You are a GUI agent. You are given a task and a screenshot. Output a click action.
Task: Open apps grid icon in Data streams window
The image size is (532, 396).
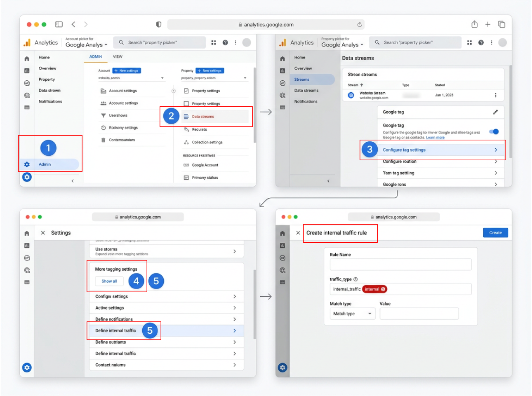(469, 42)
